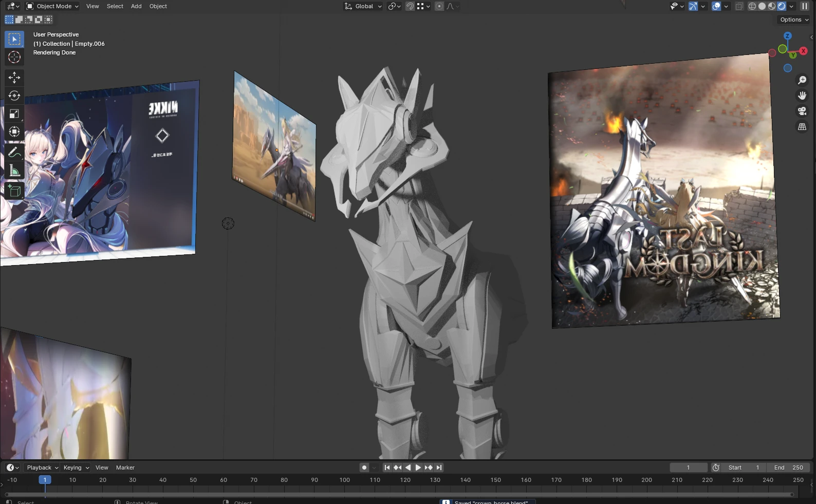
Task: Set selection mode to New
Action: click(9, 20)
